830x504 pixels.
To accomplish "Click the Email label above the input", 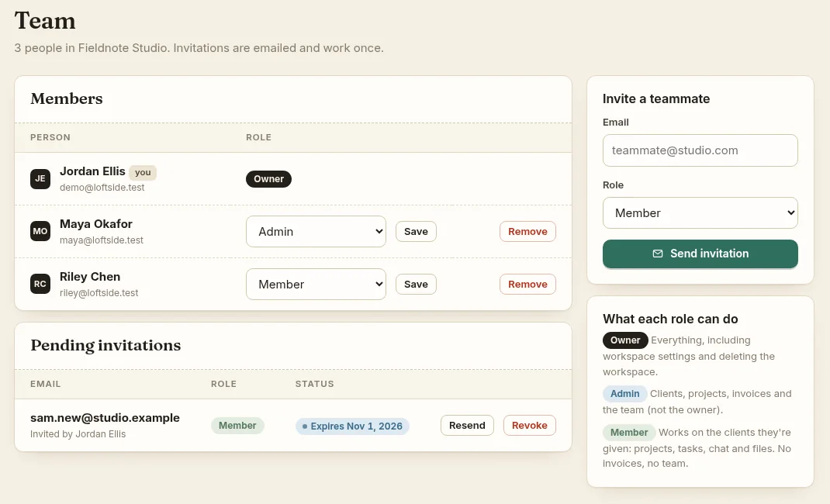I will [616, 123].
